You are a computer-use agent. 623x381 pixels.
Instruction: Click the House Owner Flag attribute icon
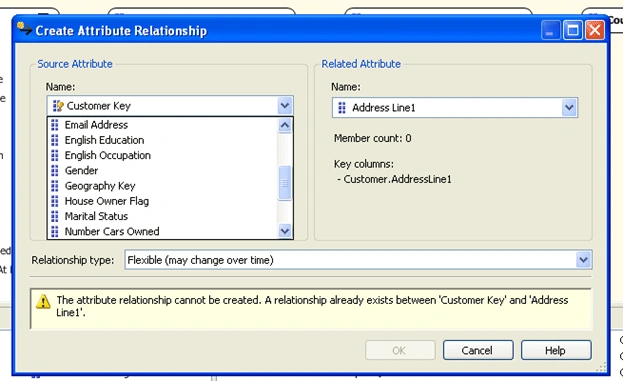pos(55,201)
